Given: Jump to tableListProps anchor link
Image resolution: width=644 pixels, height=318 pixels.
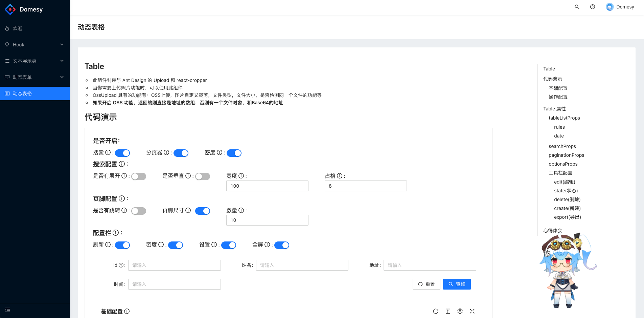Looking at the screenshot, I should tap(564, 118).
